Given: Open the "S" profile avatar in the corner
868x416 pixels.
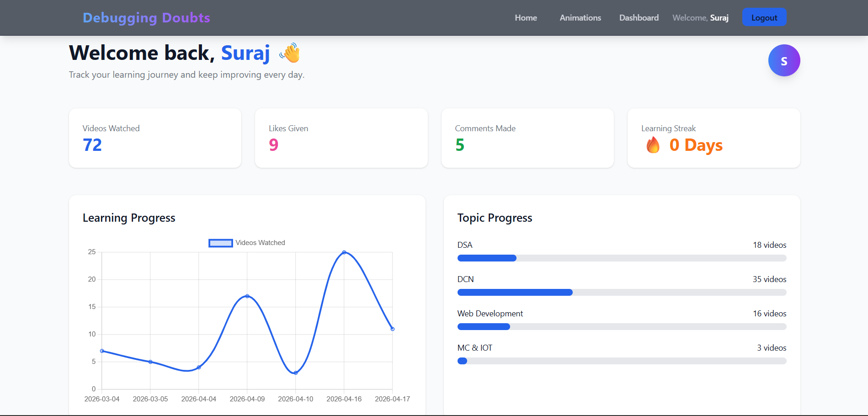Looking at the screenshot, I should point(783,60).
